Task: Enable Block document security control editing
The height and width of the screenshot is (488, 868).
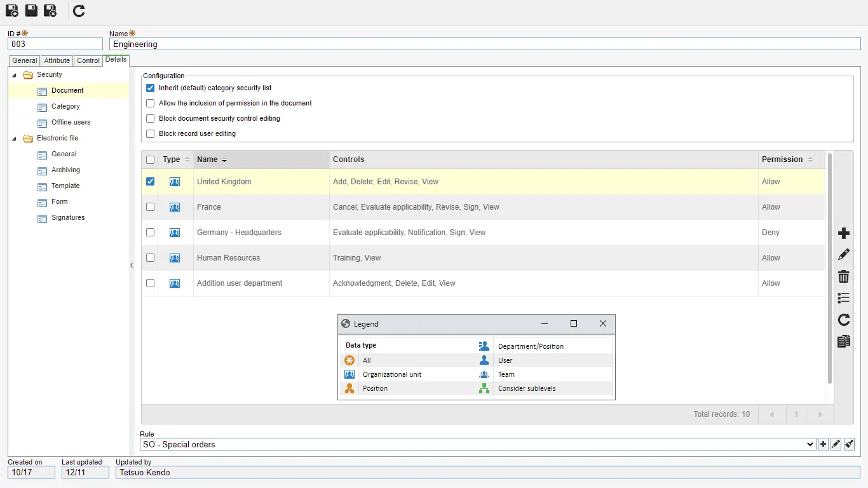Action: click(151, 119)
